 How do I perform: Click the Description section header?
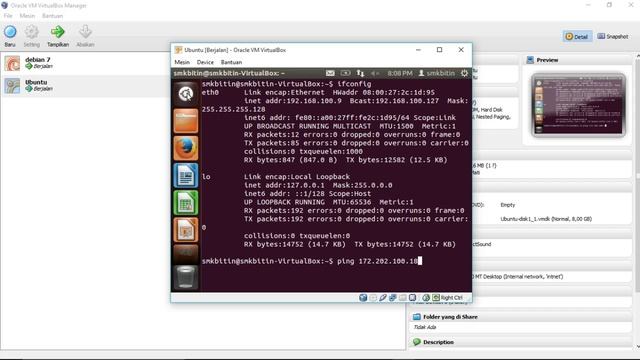521,342
